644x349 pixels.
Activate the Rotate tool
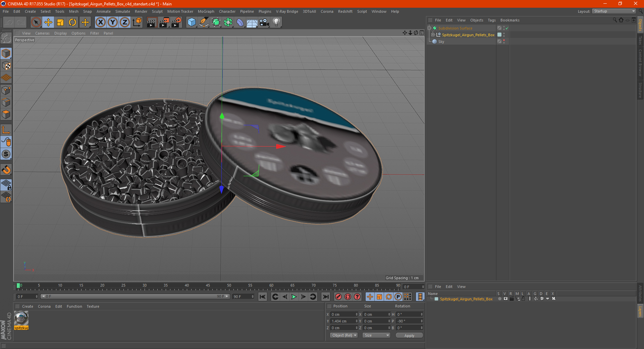[x=72, y=22]
